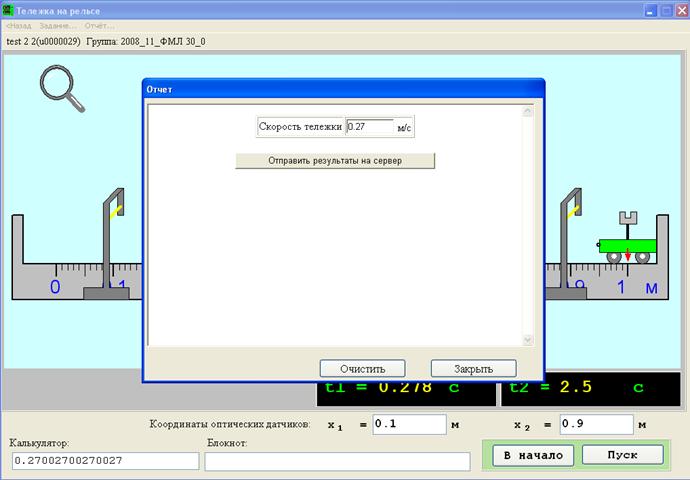Click report scrollbar up arrow

[528, 112]
